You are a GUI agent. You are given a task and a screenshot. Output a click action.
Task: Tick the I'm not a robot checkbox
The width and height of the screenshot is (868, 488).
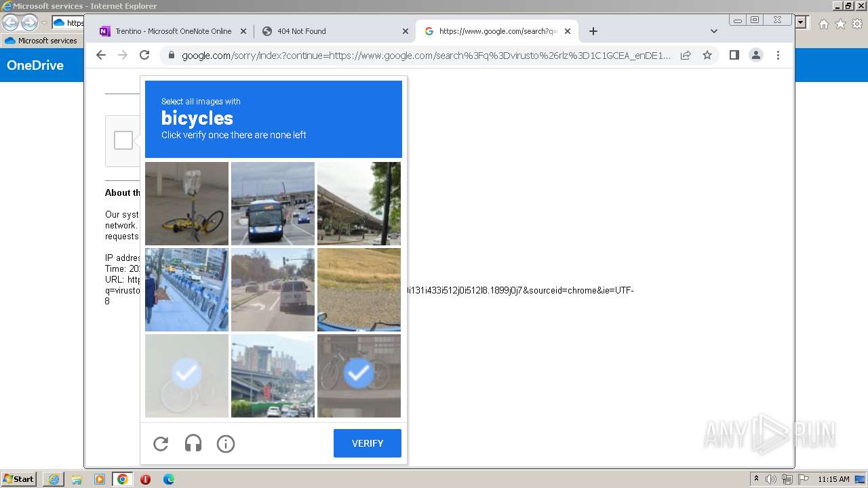[123, 140]
